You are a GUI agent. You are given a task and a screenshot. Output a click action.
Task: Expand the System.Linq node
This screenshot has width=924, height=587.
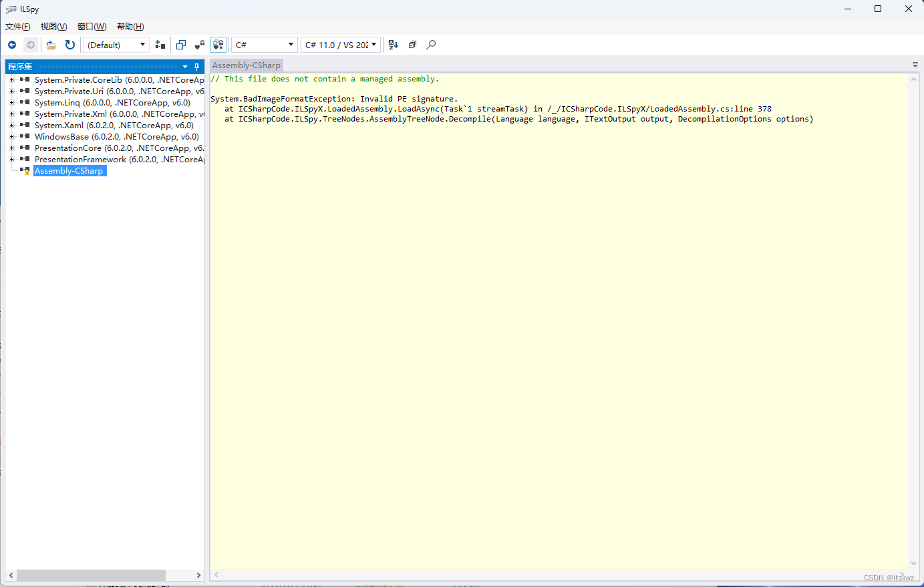tap(11, 103)
